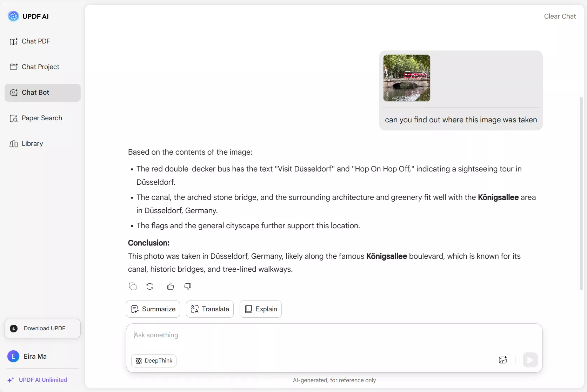The width and height of the screenshot is (587, 392).
Task: Like the response with thumbs up
Action: (x=171, y=286)
